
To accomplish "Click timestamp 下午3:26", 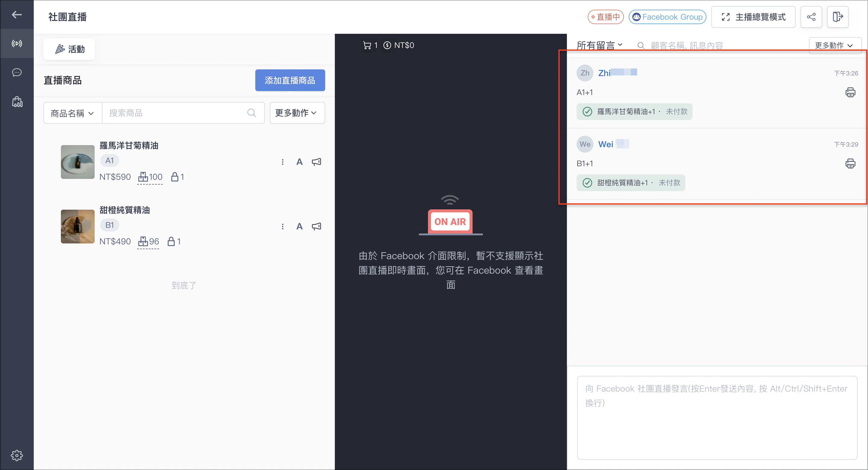I will point(846,73).
